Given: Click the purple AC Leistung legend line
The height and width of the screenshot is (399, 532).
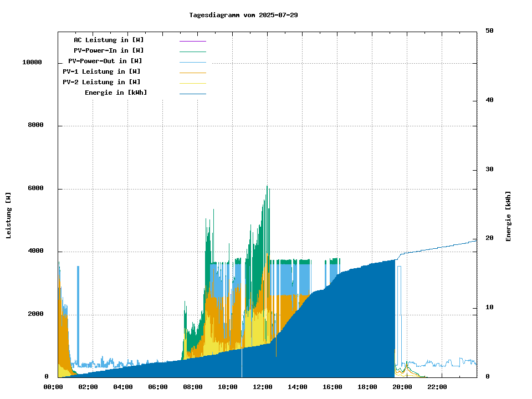Looking at the screenshot, I should pyautogui.click(x=192, y=41).
